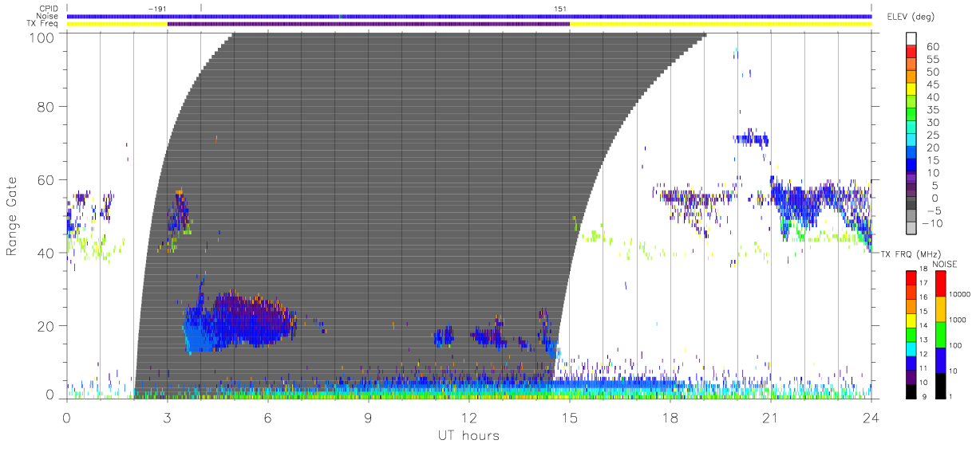Click the blue Noise indicator bar
The width and height of the screenshot is (980, 452).
(x=469, y=16)
